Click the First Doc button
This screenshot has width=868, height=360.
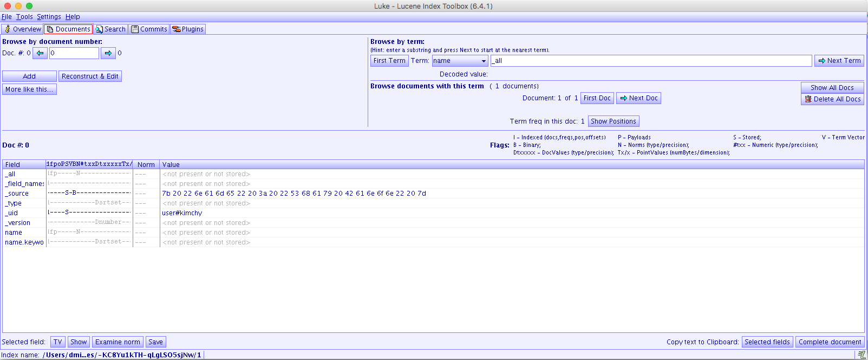click(597, 98)
